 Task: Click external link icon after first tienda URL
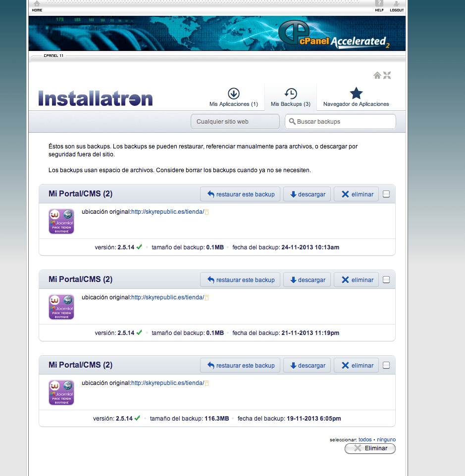(207, 212)
